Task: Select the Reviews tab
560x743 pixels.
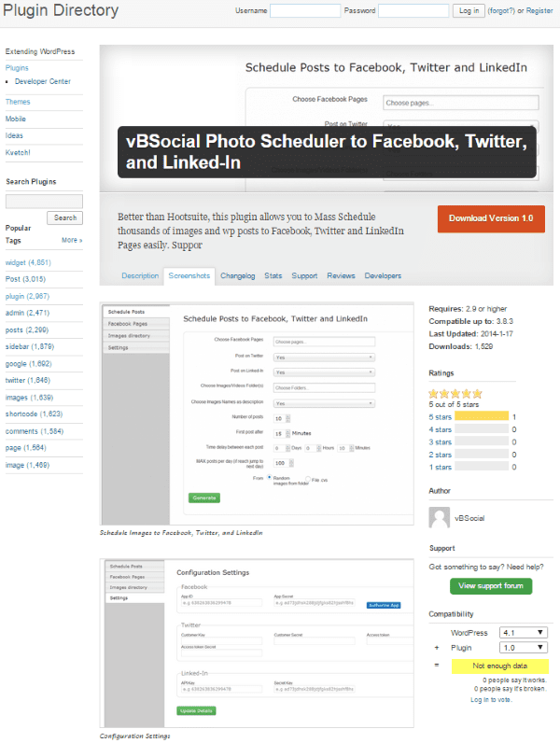Action: pyautogui.click(x=341, y=276)
